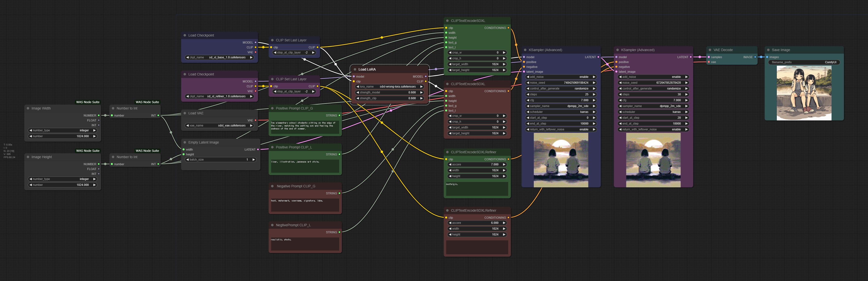
Task: Collapse the Load VAE node via title dot
Action: click(x=185, y=113)
